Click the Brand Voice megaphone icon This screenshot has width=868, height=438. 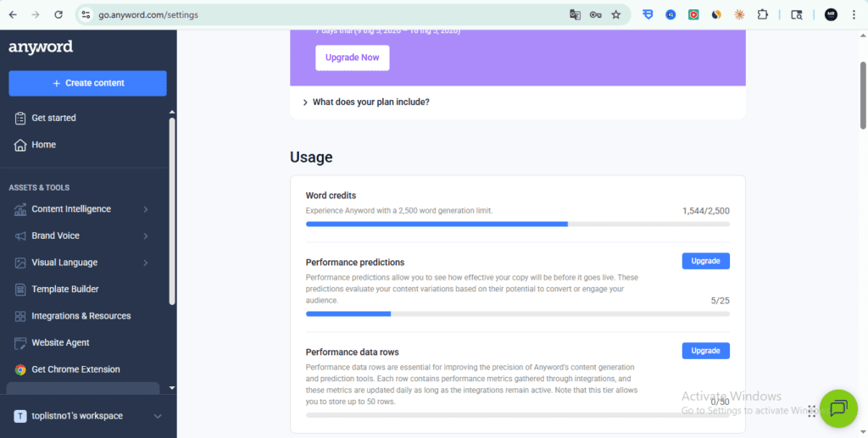[20, 236]
